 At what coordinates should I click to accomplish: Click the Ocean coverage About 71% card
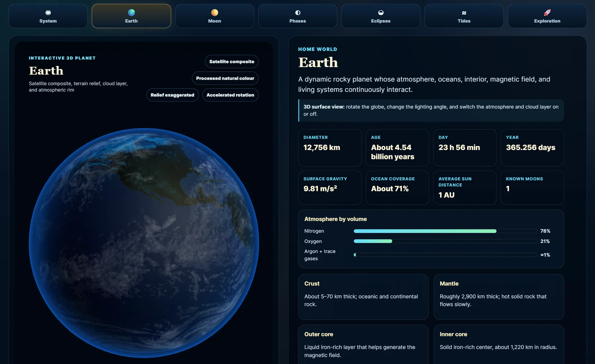pos(397,188)
